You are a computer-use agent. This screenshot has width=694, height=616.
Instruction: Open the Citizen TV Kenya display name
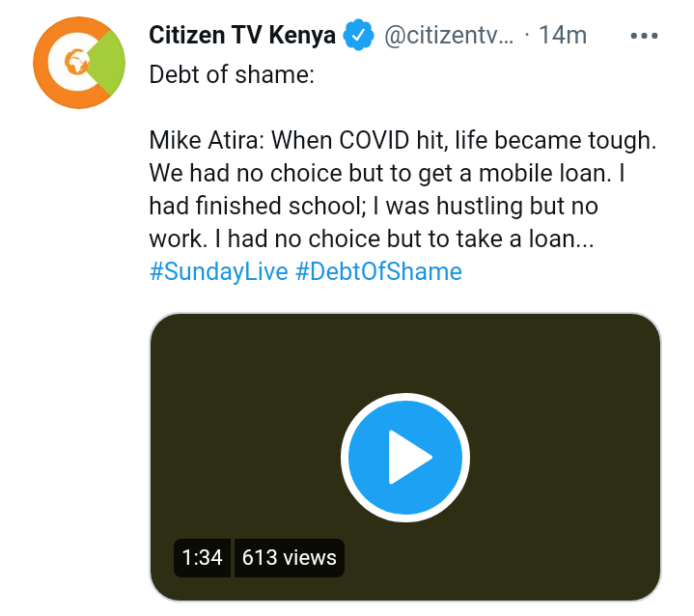pyautogui.click(x=242, y=35)
